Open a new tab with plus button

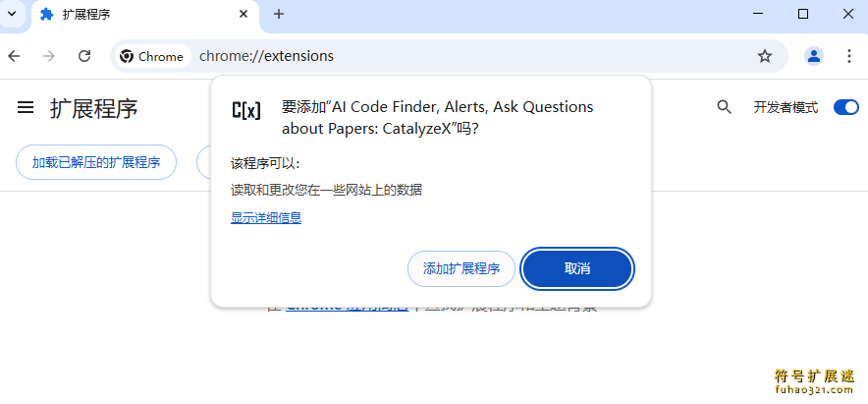279,15
